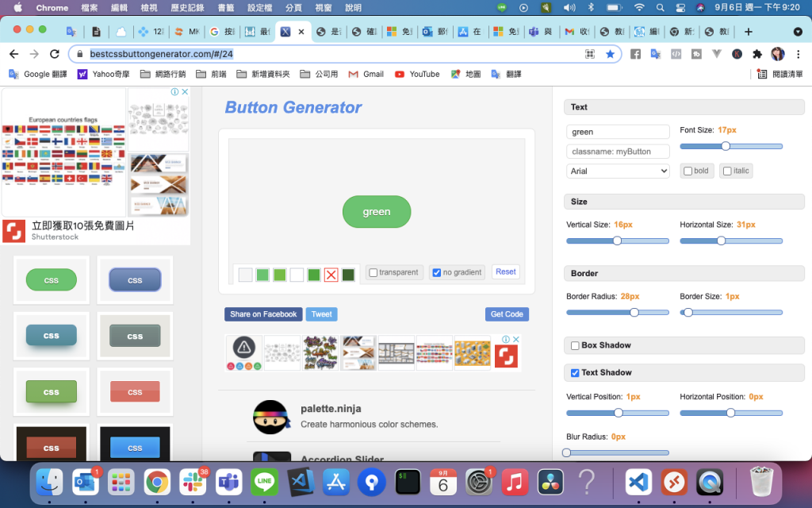The image size is (812, 508).
Task: Open the Gmail bookmark
Action: point(366,74)
